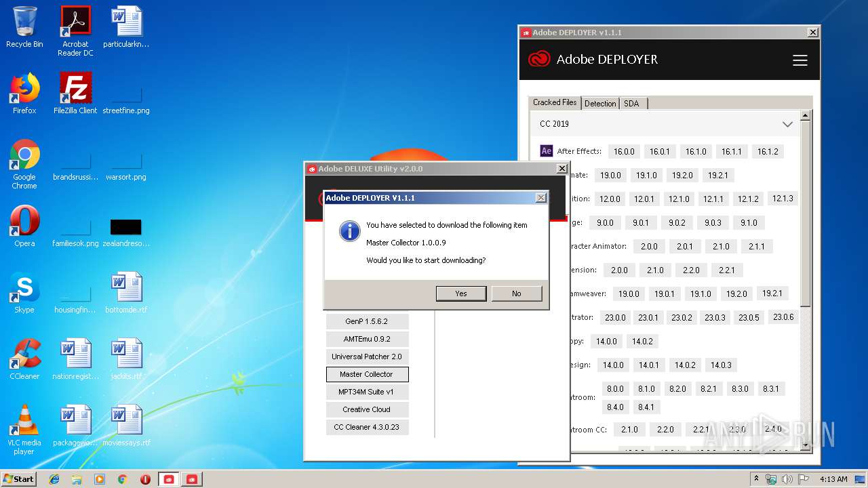
Task: Switch to the Cracked Files tab
Action: (x=555, y=102)
